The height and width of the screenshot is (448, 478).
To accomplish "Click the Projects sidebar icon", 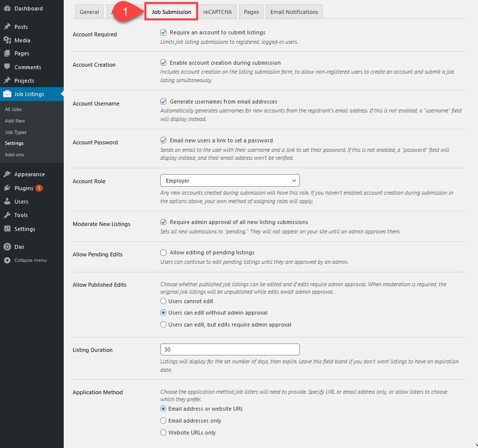I will click(7, 80).
